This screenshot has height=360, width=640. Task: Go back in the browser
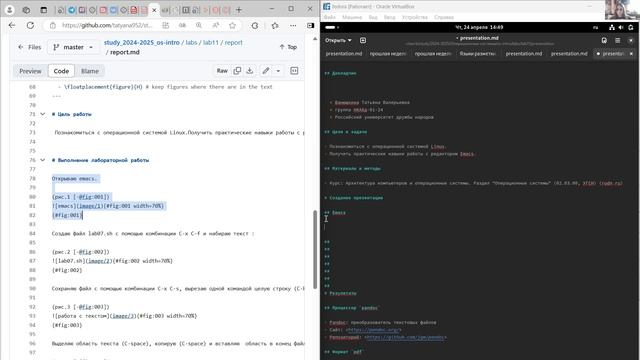pyautogui.click(x=12, y=25)
